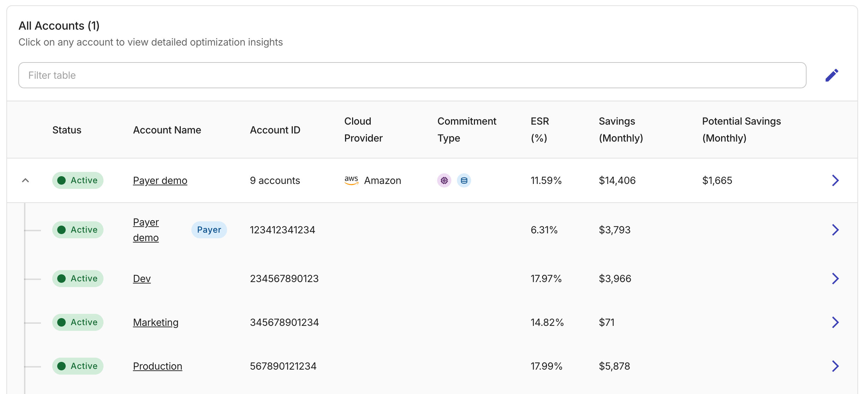The image size is (868, 394).
Task: Click the '9 accounts' cell
Action: 275,180
